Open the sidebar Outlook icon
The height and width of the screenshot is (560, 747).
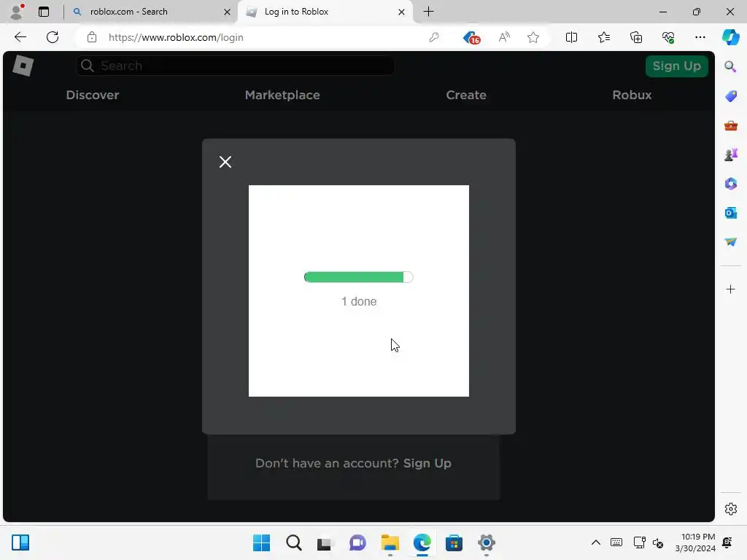730,213
